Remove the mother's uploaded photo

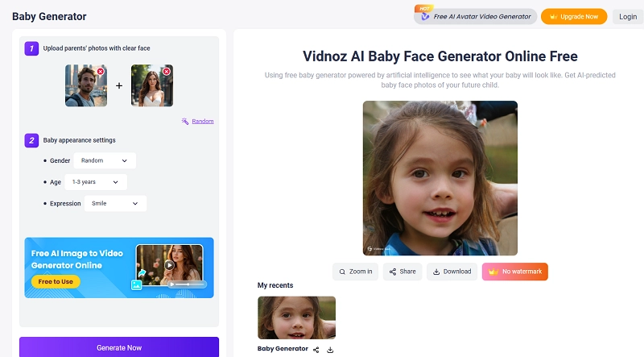167,72
